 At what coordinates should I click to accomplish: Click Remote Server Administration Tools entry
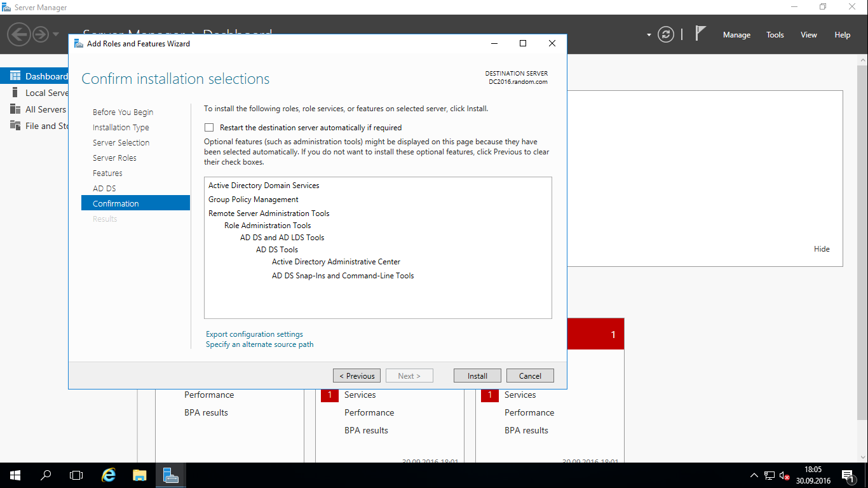pyautogui.click(x=269, y=213)
